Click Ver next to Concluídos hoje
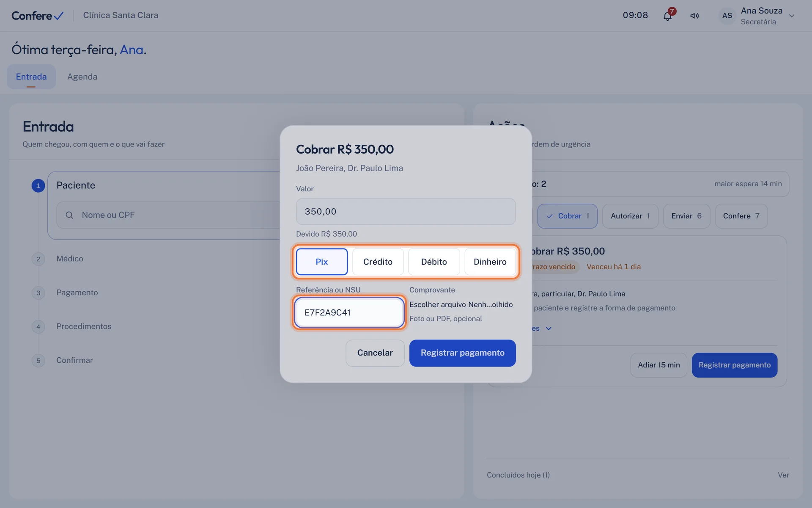Image resolution: width=812 pixels, height=508 pixels. point(783,475)
